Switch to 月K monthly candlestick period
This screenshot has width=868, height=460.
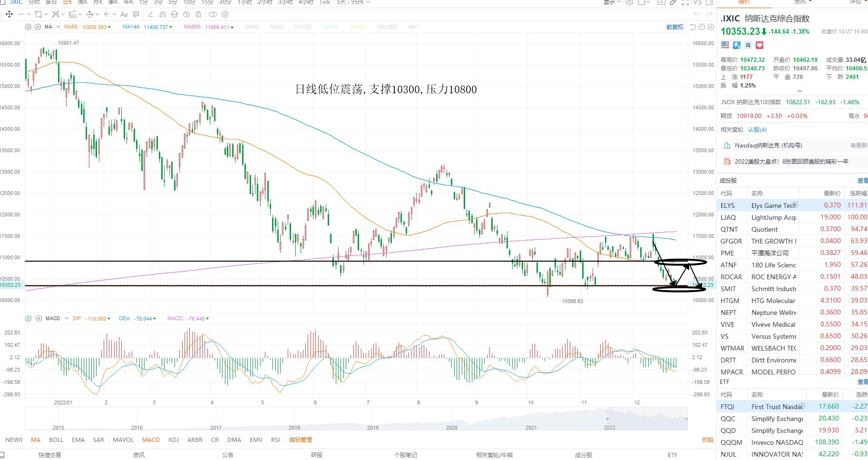(98, 2)
